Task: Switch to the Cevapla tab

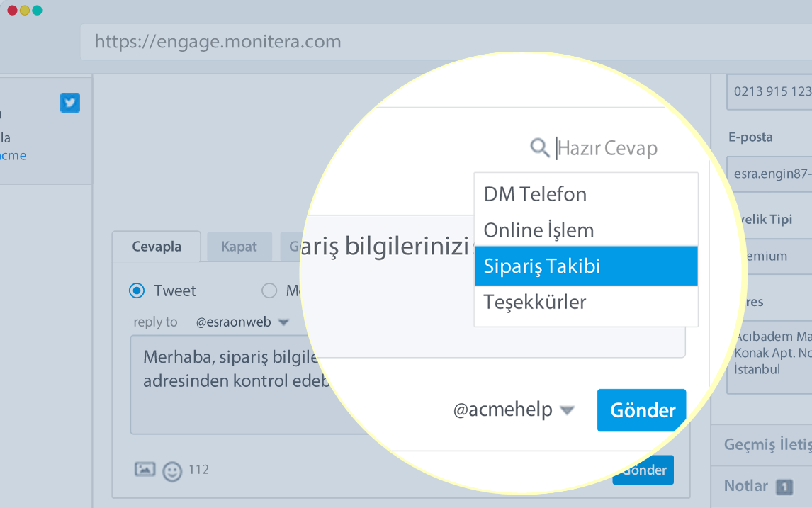Action: [157, 247]
